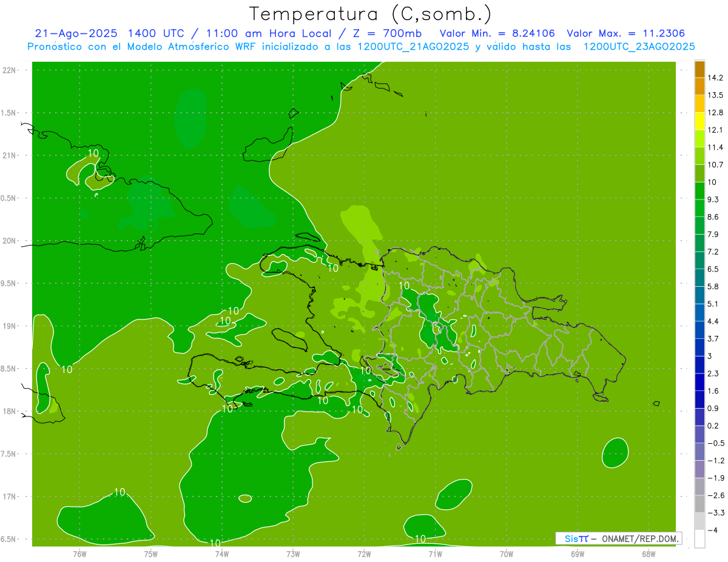Click the "20N" latitude label
Viewport: 728px width, 562px height.
[10, 241]
